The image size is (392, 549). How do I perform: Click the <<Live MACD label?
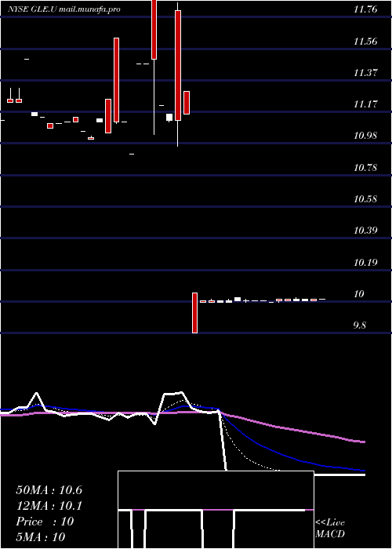coord(330,529)
